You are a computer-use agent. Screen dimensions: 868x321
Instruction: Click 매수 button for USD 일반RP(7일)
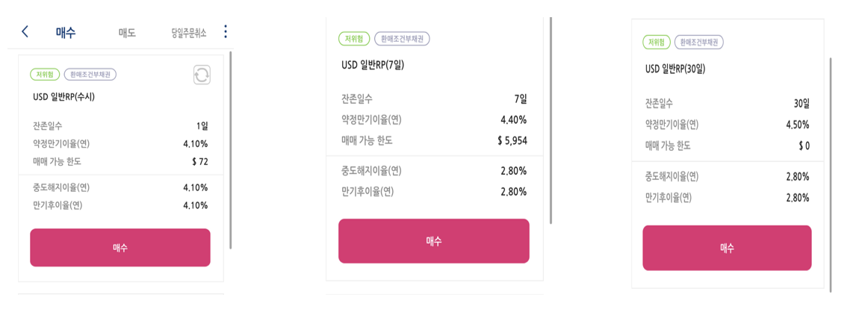point(434,240)
